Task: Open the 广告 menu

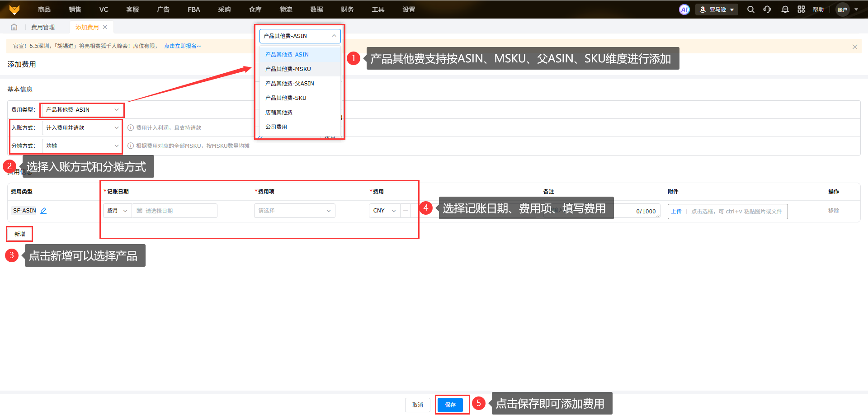Action: (163, 9)
